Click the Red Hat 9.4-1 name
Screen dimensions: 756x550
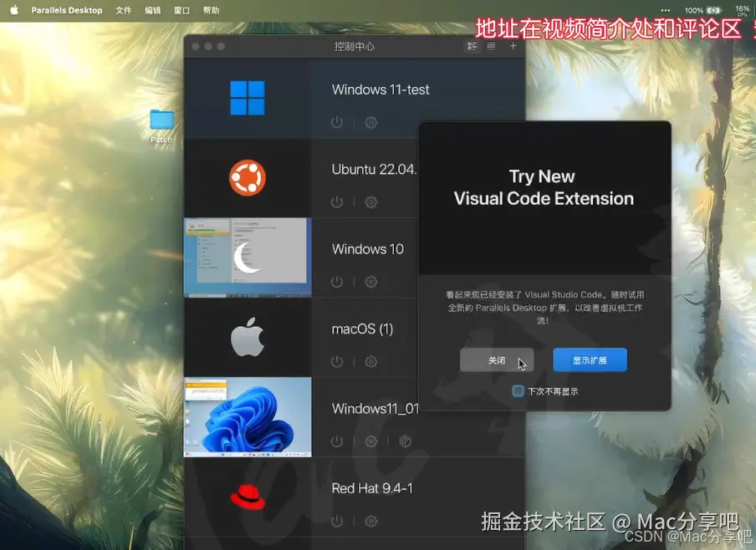tap(372, 488)
